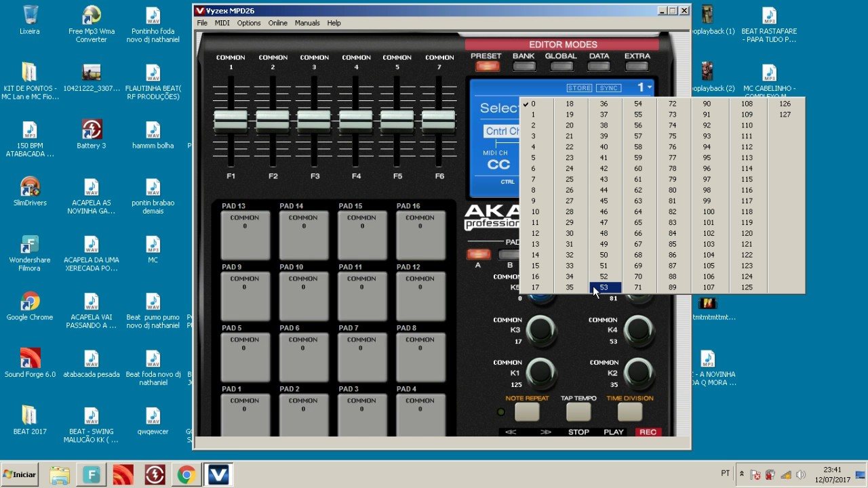Select PAD 11
The image size is (868, 488).
tap(361, 296)
